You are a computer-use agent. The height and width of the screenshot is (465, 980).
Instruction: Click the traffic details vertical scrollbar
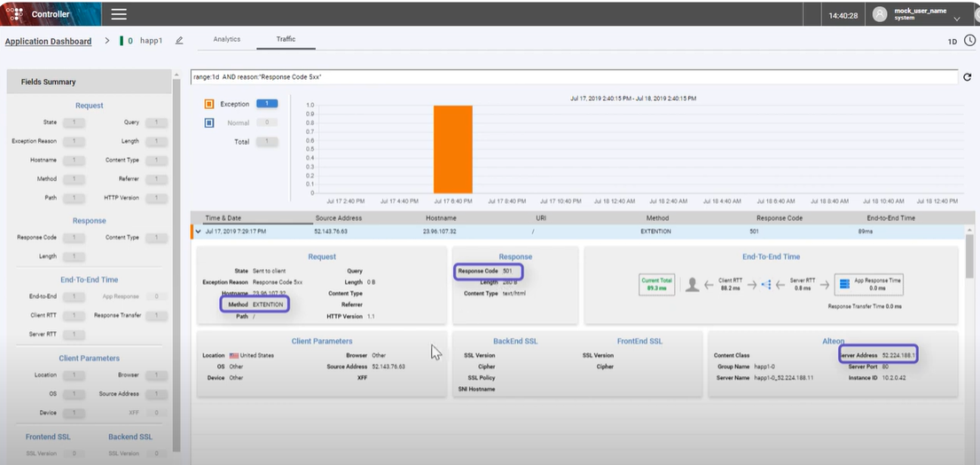969,256
